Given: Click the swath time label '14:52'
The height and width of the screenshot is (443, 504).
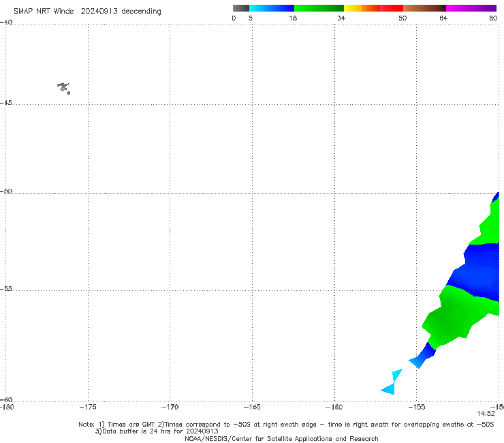Looking at the screenshot, I should pyautogui.click(x=486, y=414).
